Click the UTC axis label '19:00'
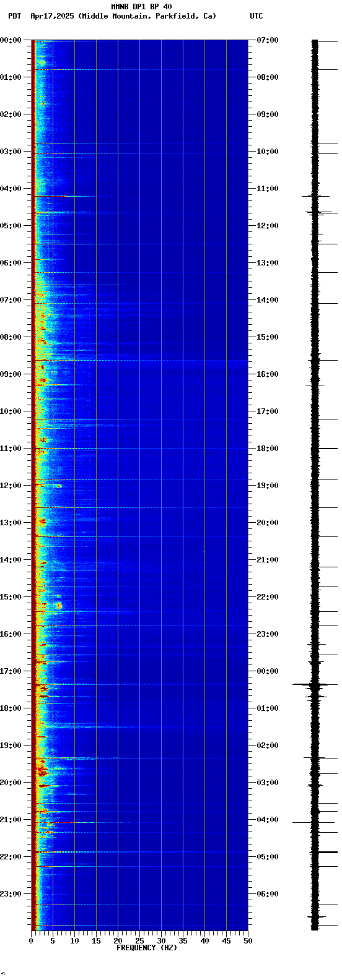This screenshot has width=342, height=980. click(x=267, y=486)
